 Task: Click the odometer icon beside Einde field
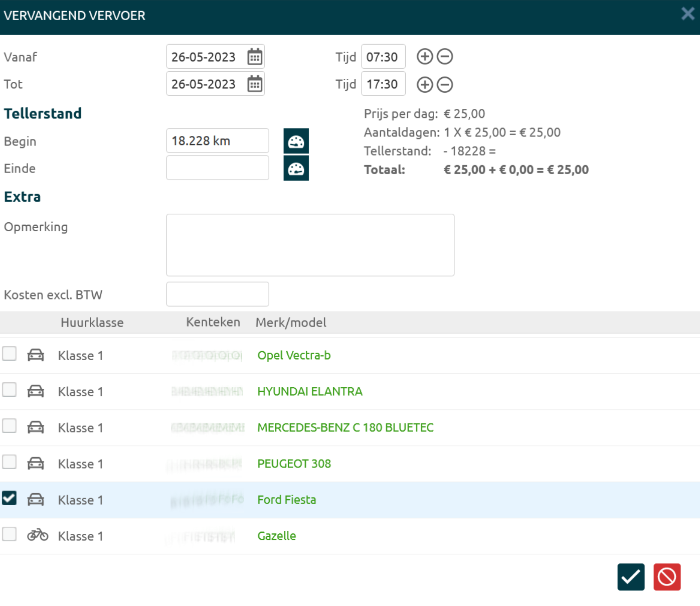pos(296,169)
